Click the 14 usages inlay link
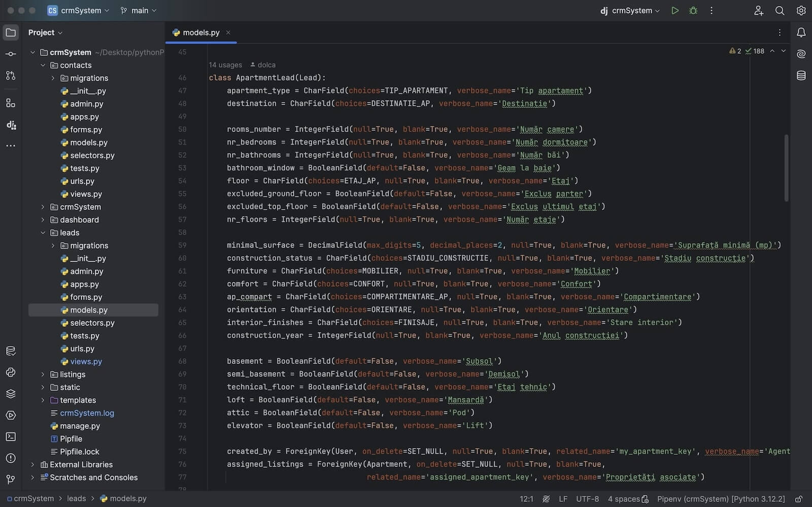This screenshot has height=507, width=812. [x=225, y=65]
